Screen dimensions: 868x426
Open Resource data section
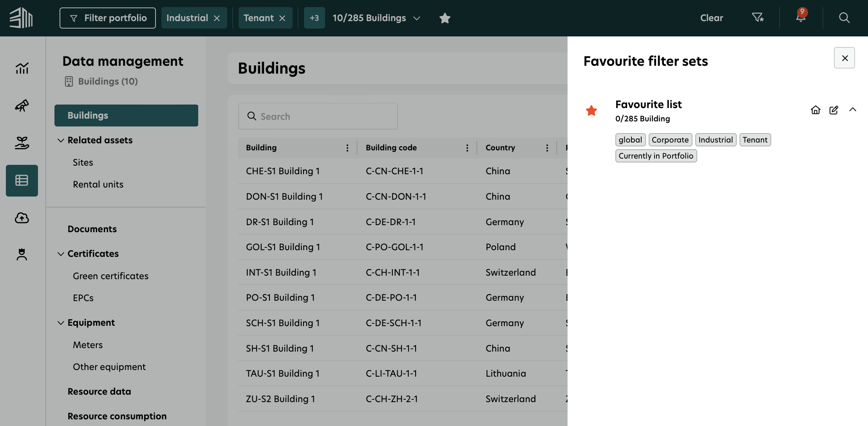[99, 392]
